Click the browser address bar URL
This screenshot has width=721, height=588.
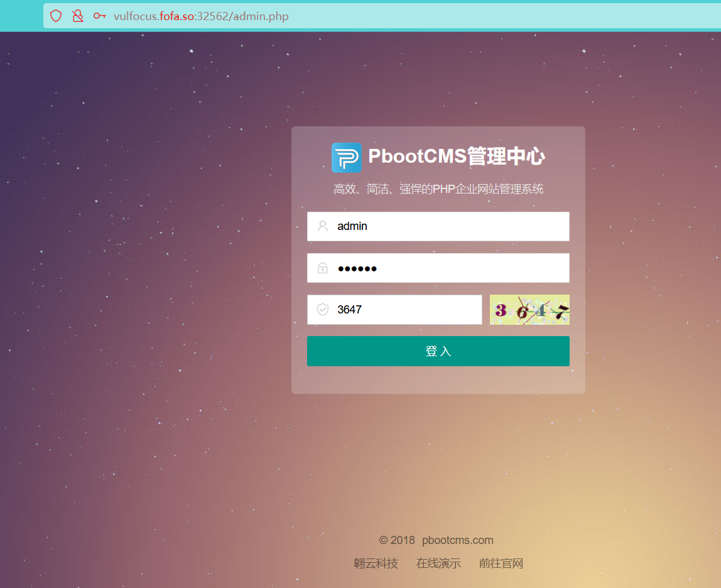[201, 16]
